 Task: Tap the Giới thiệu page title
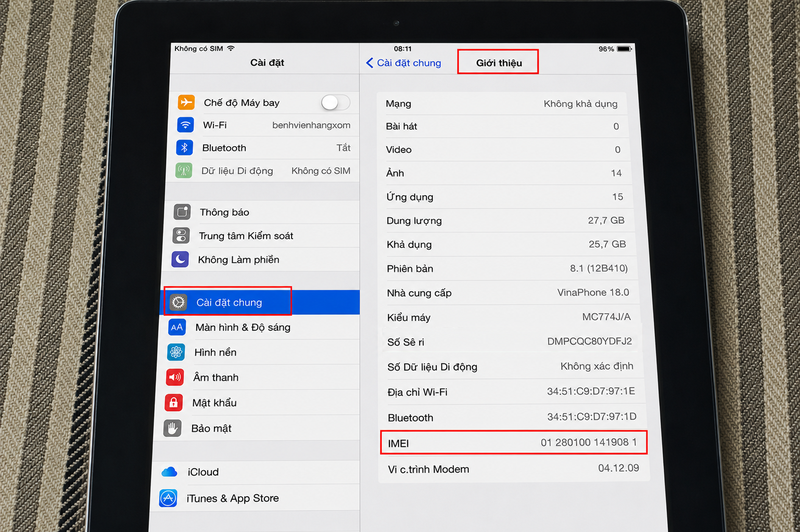pyautogui.click(x=499, y=63)
